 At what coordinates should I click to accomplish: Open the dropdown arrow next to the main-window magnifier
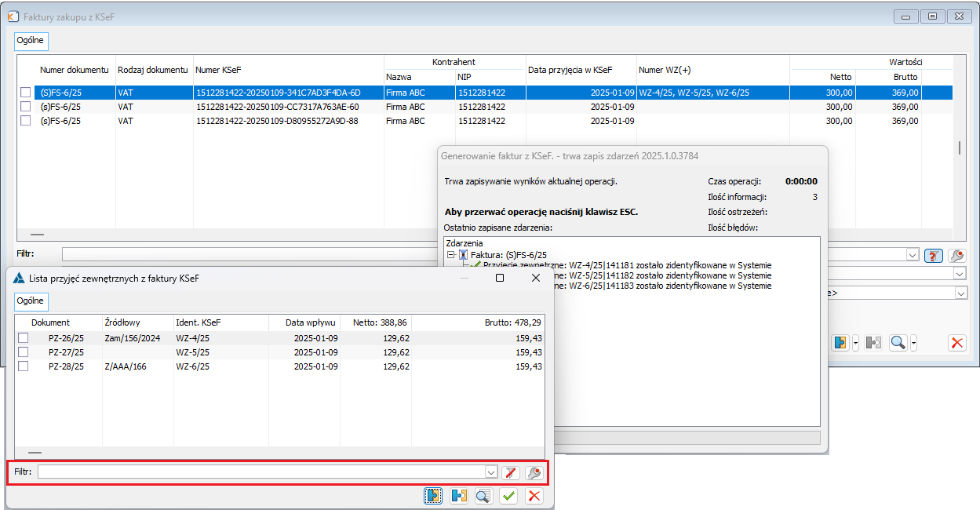(x=914, y=343)
